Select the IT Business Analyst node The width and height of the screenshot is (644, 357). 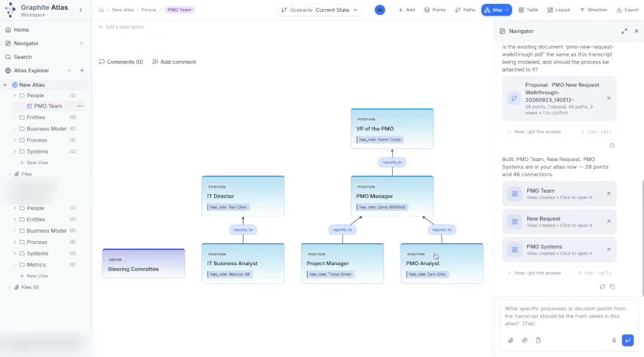click(243, 264)
